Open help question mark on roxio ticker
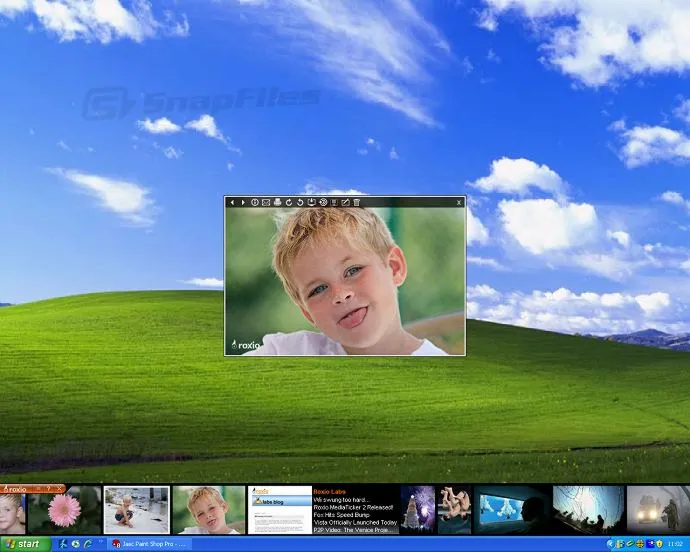Image resolution: width=690 pixels, height=552 pixels. click(49, 489)
